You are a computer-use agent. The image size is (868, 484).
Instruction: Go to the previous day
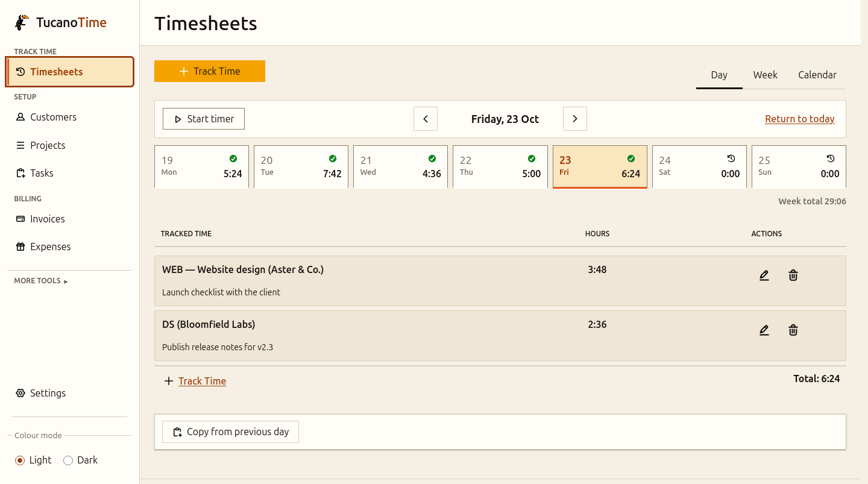(x=426, y=119)
